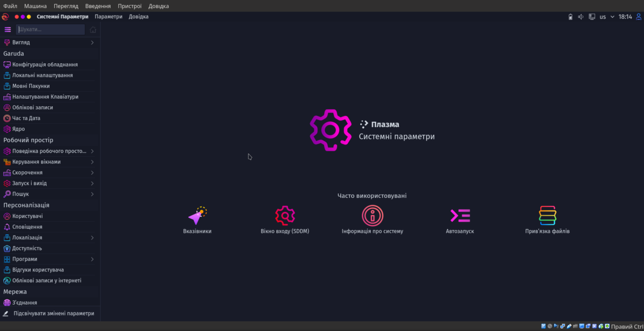
Task: Open the Перегляд menu
Action: [66, 6]
